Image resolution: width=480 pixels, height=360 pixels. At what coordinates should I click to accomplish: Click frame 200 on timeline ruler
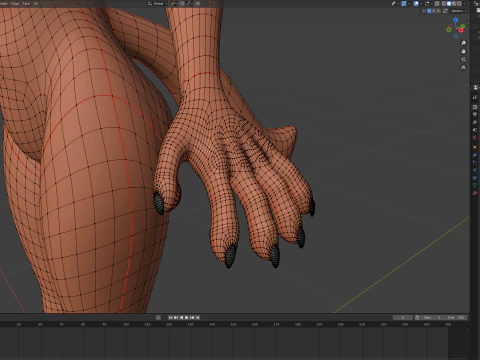pos(340,324)
